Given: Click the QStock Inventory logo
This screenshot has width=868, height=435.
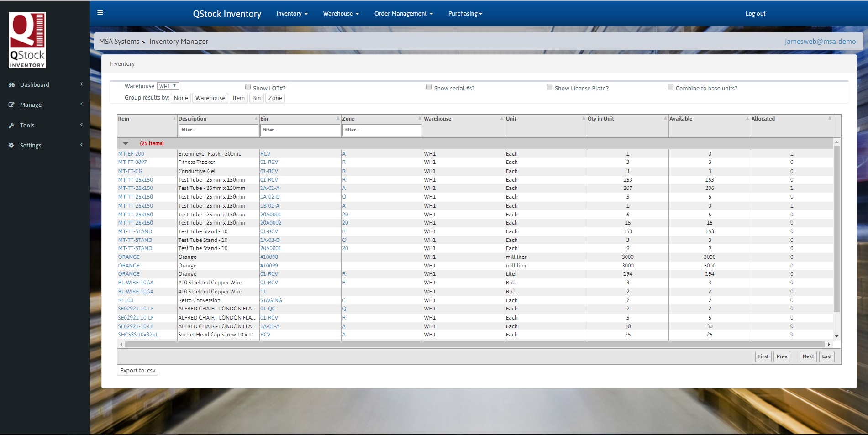Looking at the screenshot, I should tap(27, 40).
